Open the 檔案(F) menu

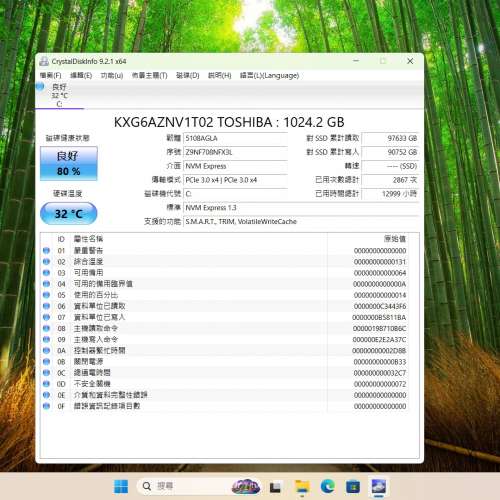click(50, 76)
